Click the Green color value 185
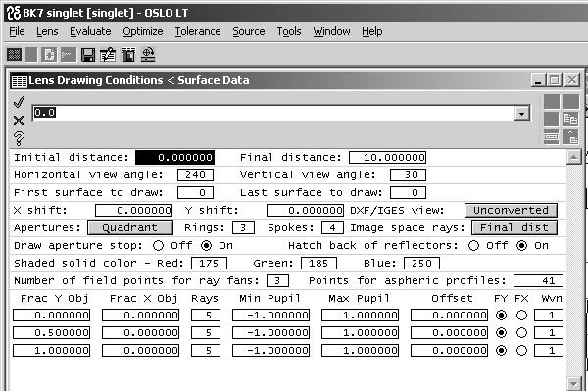This screenshot has height=391, width=588. 318,264
